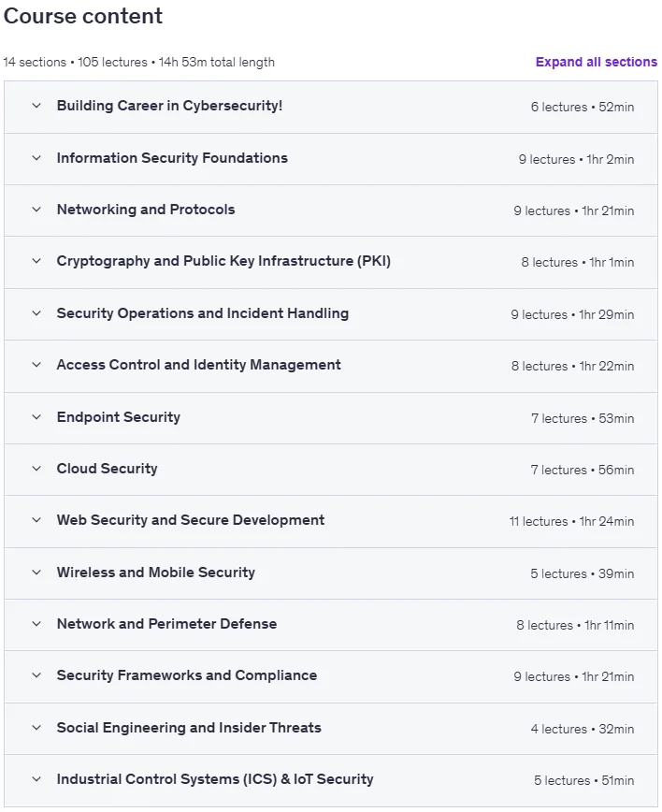
Task: Expand all sections link
Action: [597, 62]
